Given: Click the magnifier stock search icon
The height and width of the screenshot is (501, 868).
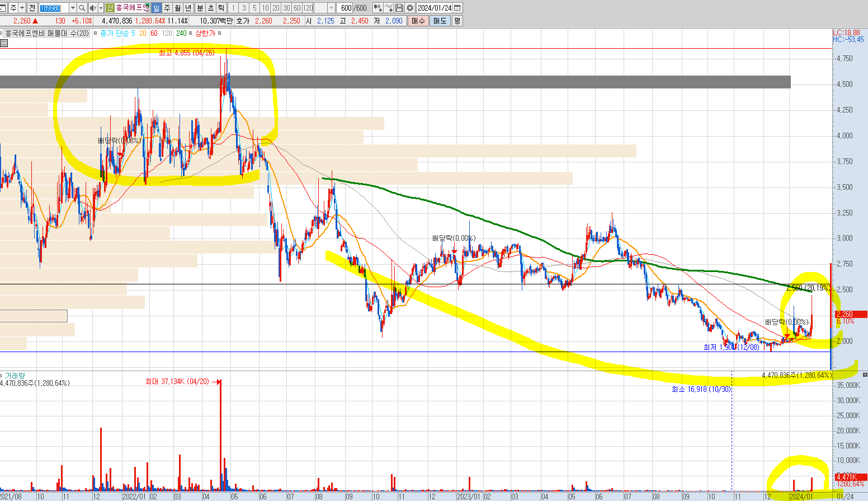Looking at the screenshot, I should (82, 8).
